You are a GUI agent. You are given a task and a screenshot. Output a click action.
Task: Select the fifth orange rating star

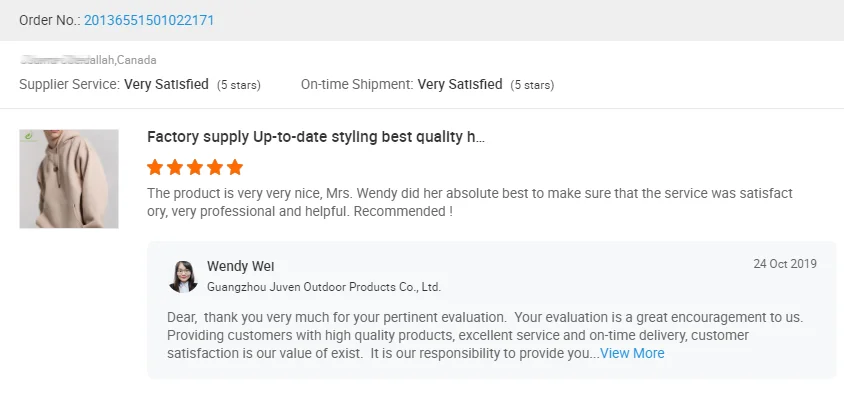(x=235, y=167)
